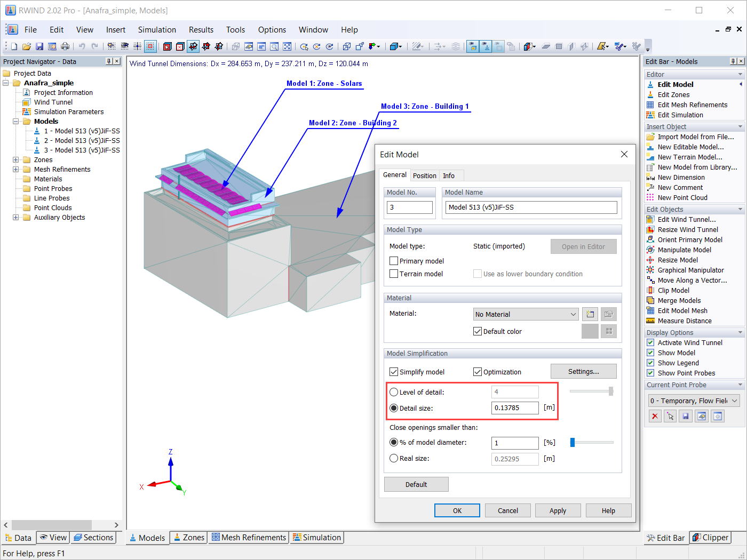The width and height of the screenshot is (747, 560).
Task: Click the New Point Cloud dotted icon
Action: click(650, 198)
